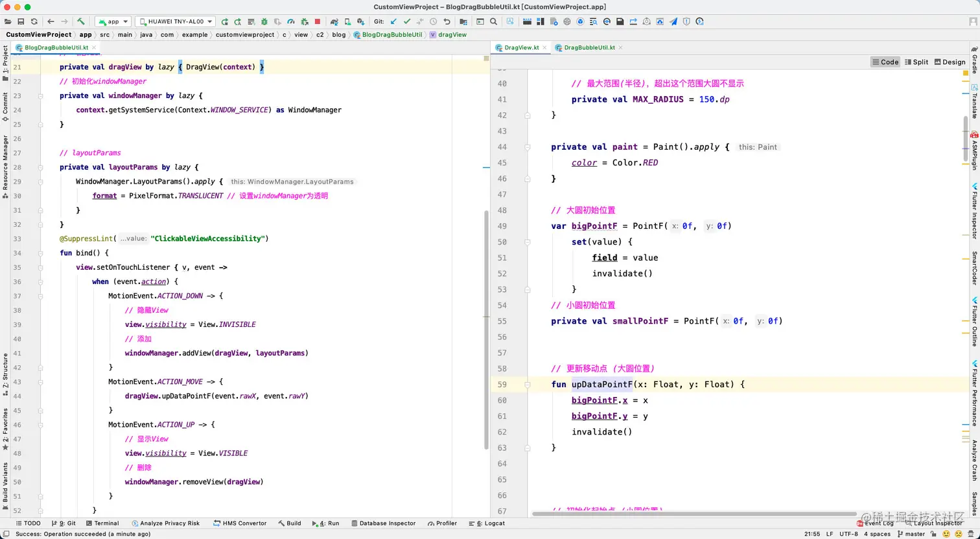980x539 pixels.
Task: Switch to the DragBubbleUtil.kt tab
Action: click(x=589, y=48)
